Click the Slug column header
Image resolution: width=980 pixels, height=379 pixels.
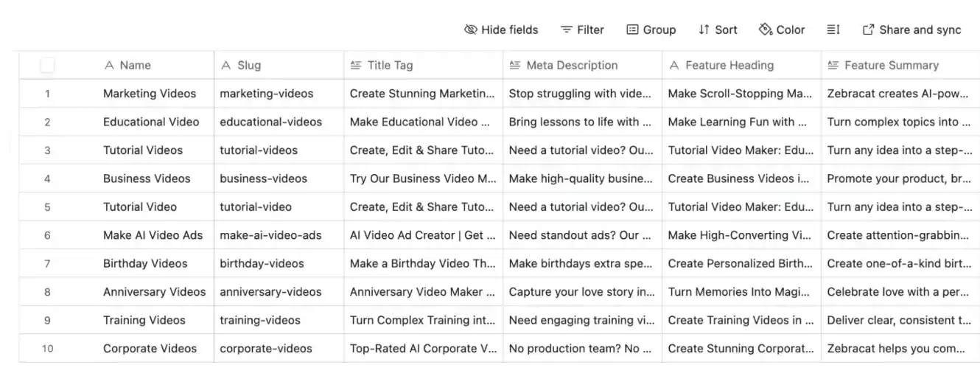pyautogui.click(x=249, y=66)
